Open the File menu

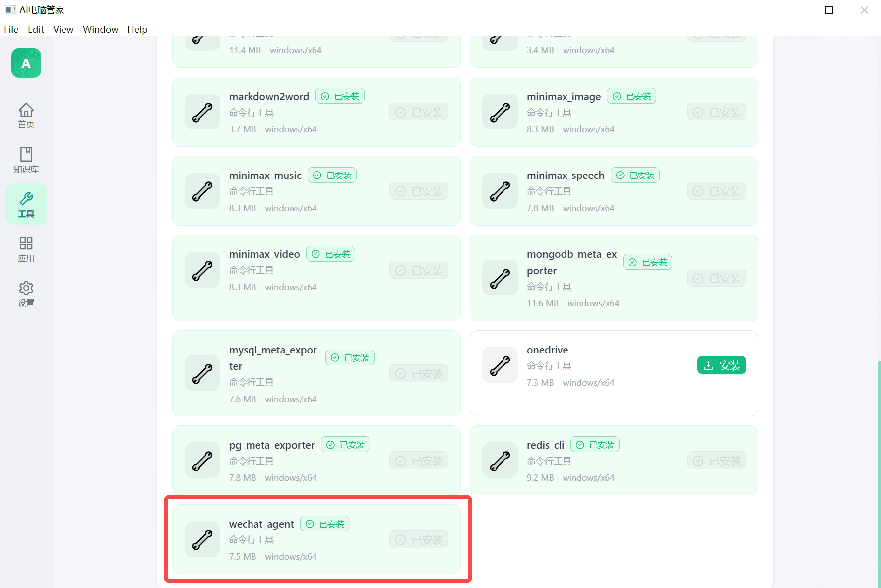[11, 29]
